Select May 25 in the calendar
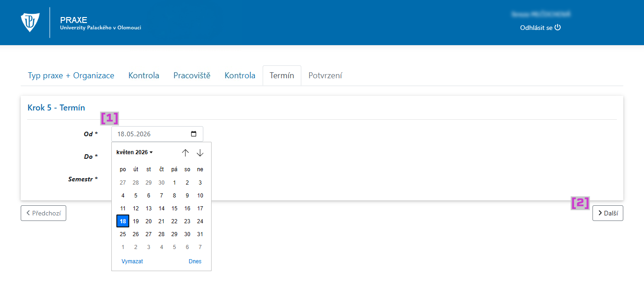The image size is (644, 290). (x=123, y=234)
